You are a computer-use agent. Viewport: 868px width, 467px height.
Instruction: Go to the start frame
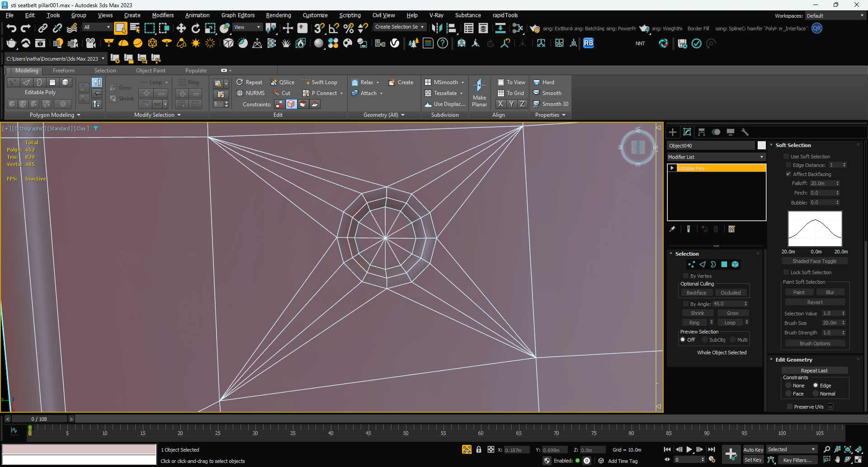(667, 449)
